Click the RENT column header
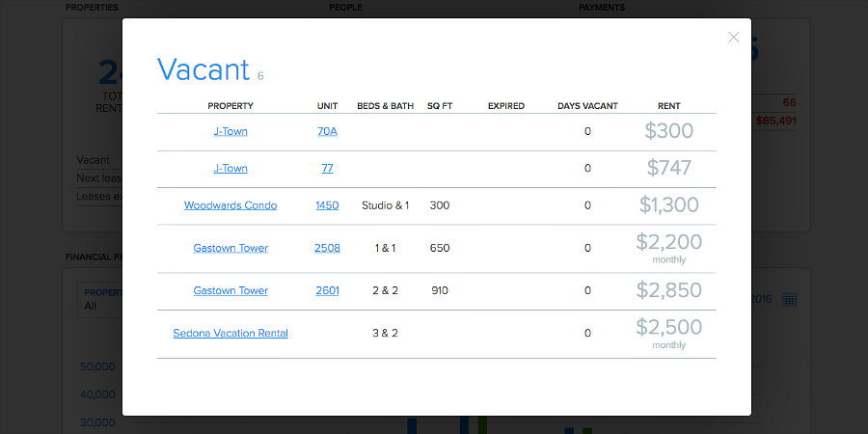The image size is (868, 434). (668, 106)
